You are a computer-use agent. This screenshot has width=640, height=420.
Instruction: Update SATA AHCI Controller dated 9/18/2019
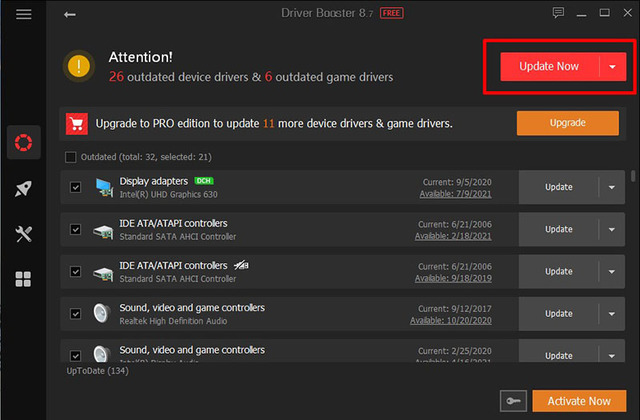pyautogui.click(x=558, y=271)
